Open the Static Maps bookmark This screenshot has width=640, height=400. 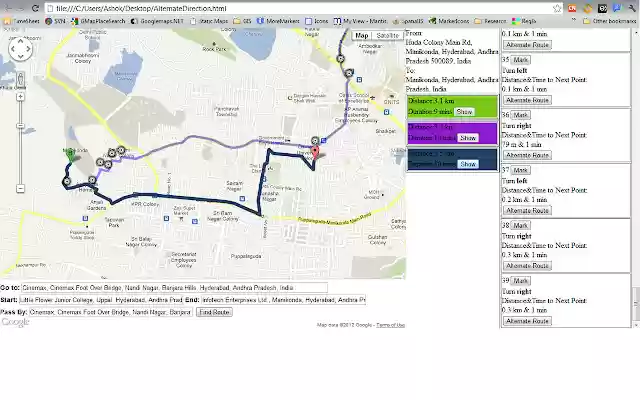tap(209, 21)
